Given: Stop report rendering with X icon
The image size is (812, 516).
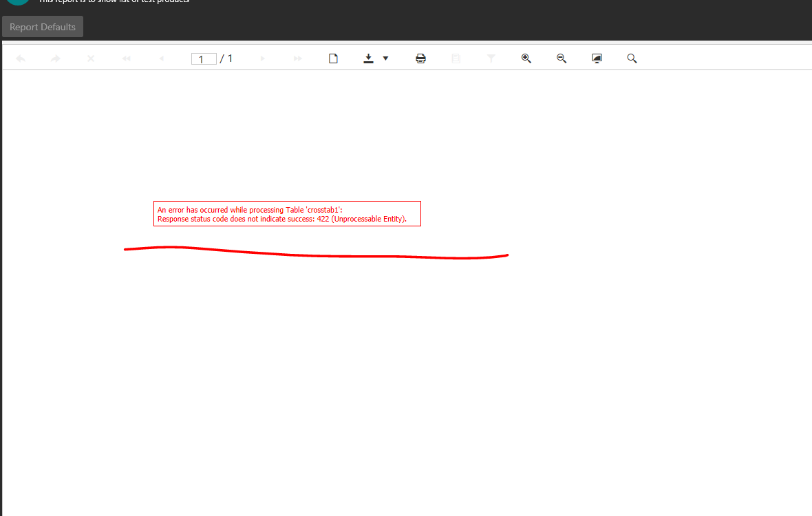Looking at the screenshot, I should coord(91,58).
